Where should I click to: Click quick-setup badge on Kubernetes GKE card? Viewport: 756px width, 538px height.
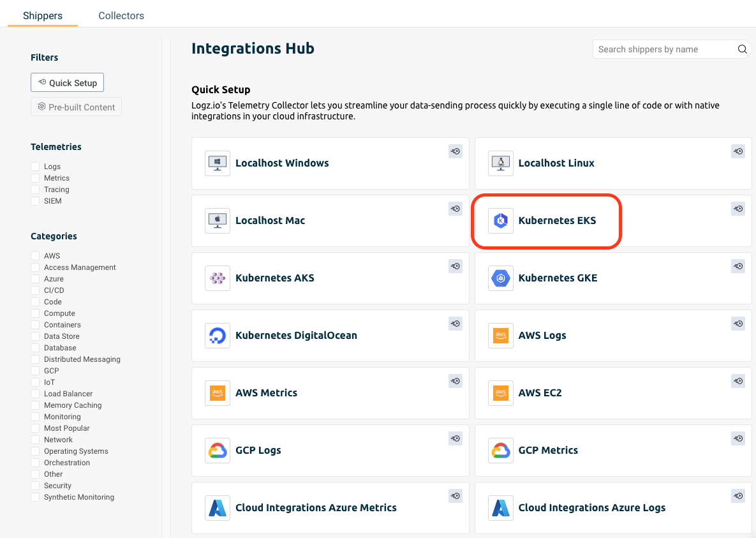coord(738,266)
